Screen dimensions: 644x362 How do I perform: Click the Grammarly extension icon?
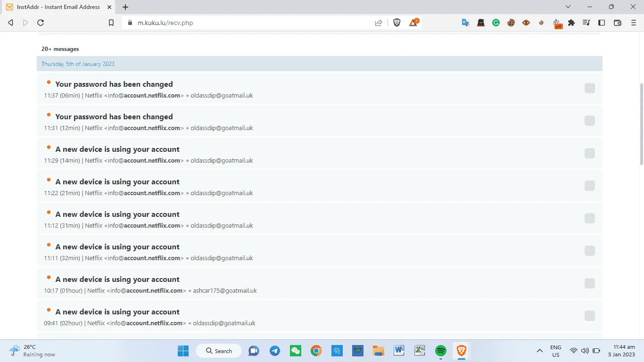pos(496,23)
